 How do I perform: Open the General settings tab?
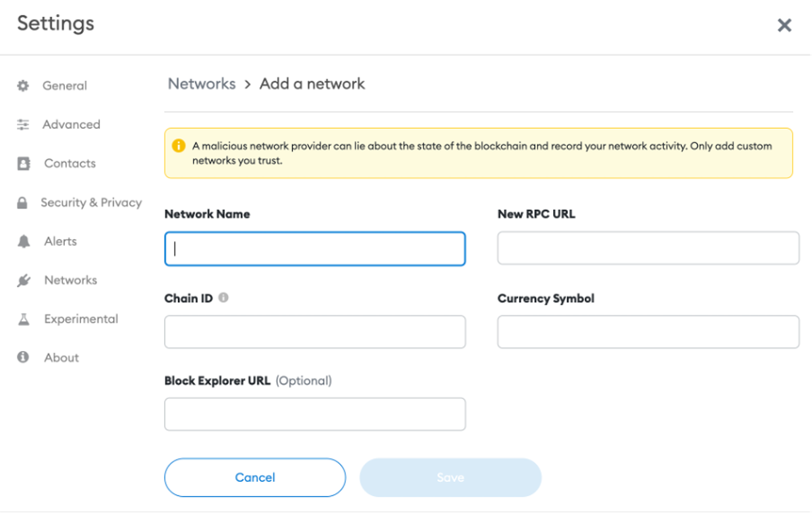pyautogui.click(x=65, y=86)
